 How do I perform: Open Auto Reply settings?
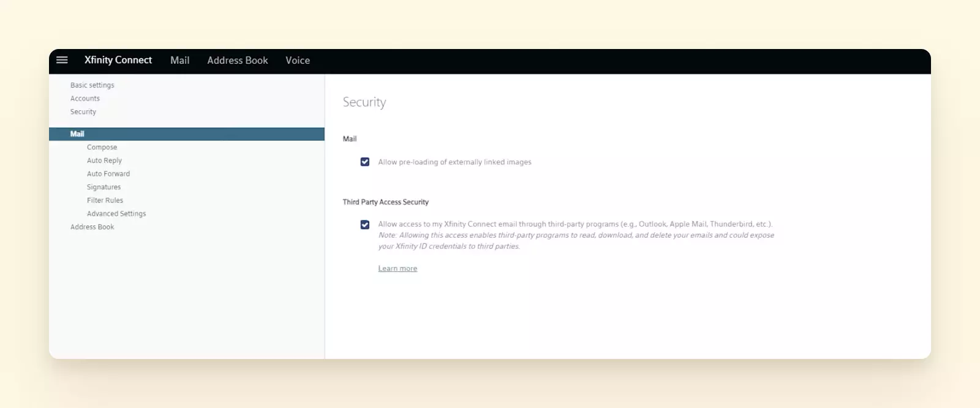tap(105, 161)
